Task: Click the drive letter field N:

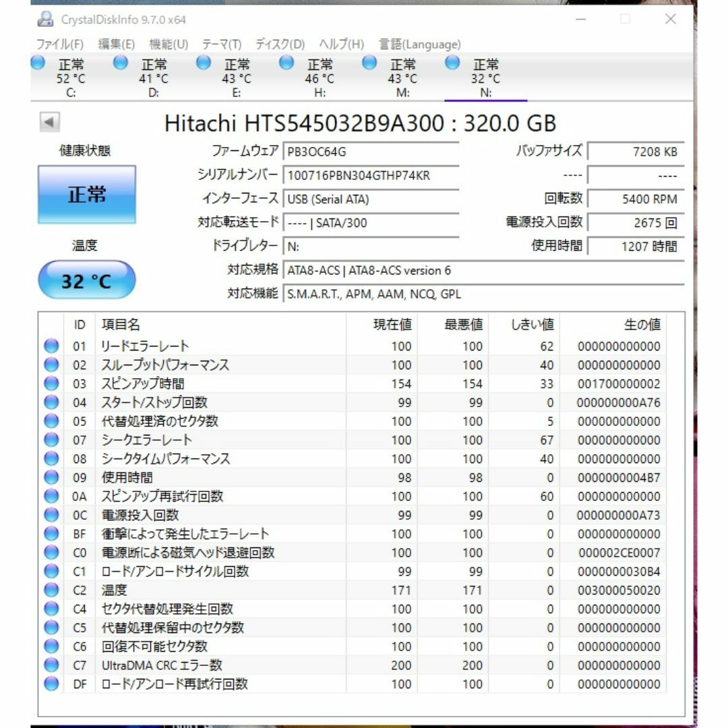Action: point(371,247)
